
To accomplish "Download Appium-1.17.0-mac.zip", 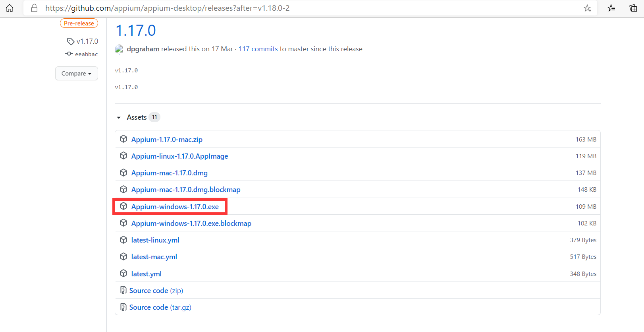I will 167,140.
